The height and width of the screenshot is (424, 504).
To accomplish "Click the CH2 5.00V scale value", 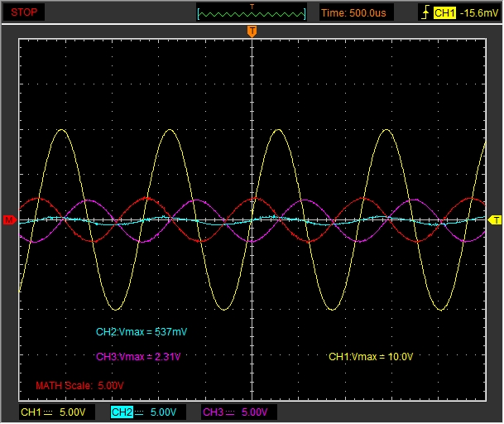I will coord(163,412).
